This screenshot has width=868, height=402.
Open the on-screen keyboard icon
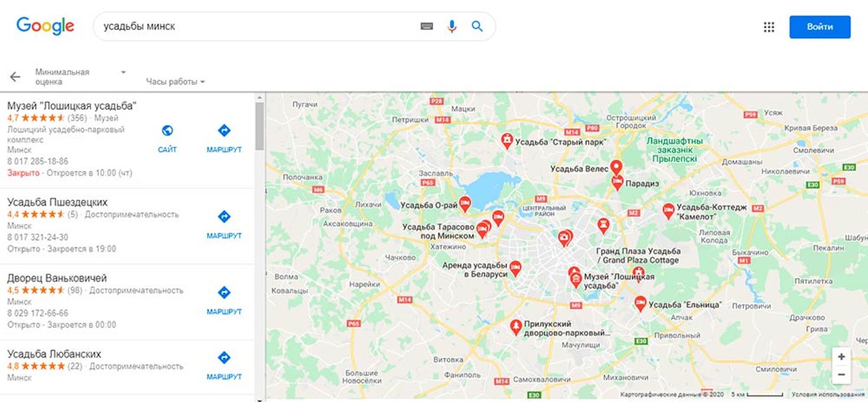pos(427,26)
